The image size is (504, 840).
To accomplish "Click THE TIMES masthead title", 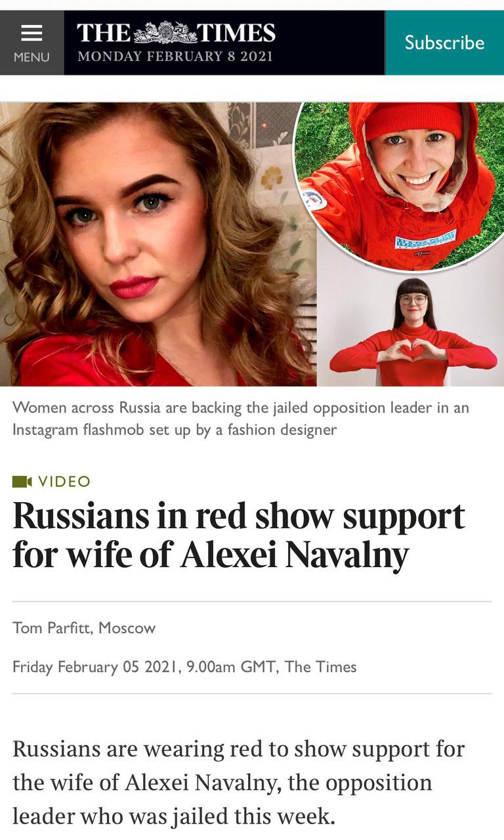I will click(x=176, y=32).
